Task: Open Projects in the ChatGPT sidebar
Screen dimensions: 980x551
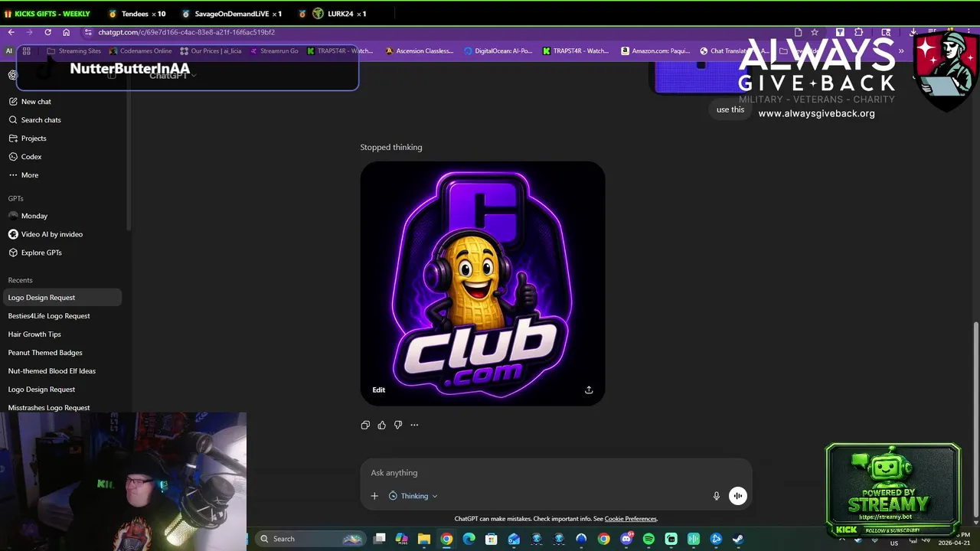Action: pyautogui.click(x=61, y=139)
